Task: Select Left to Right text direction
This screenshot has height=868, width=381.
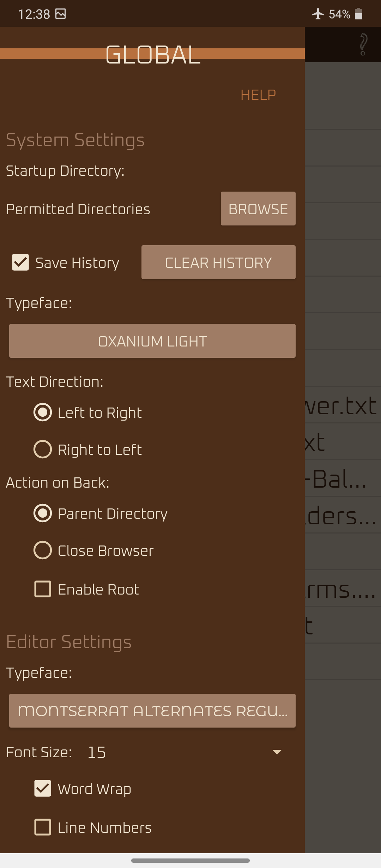Action: (x=43, y=412)
